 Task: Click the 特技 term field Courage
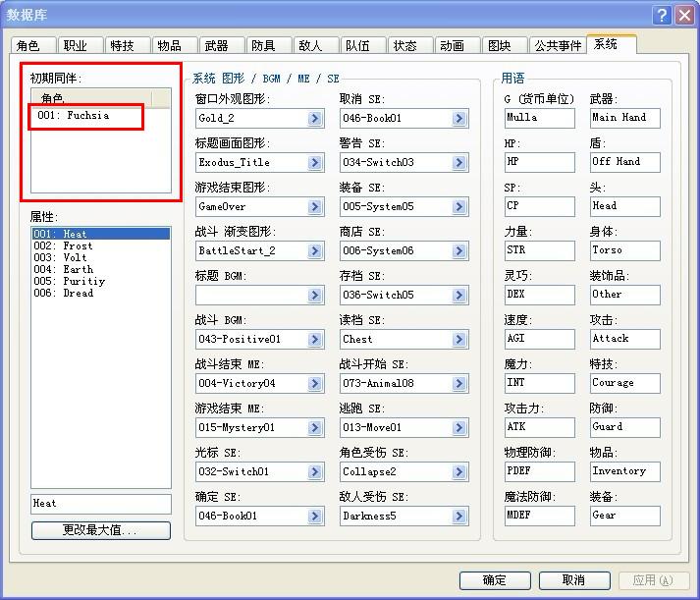625,384
